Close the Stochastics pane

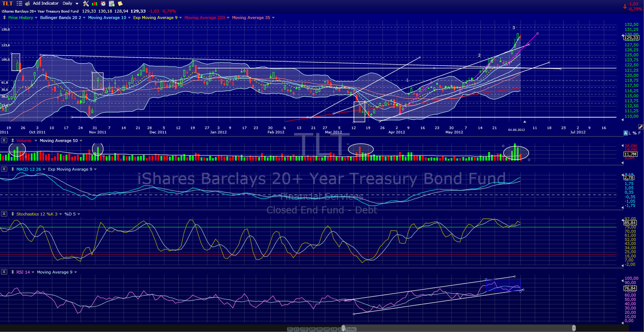point(4,214)
